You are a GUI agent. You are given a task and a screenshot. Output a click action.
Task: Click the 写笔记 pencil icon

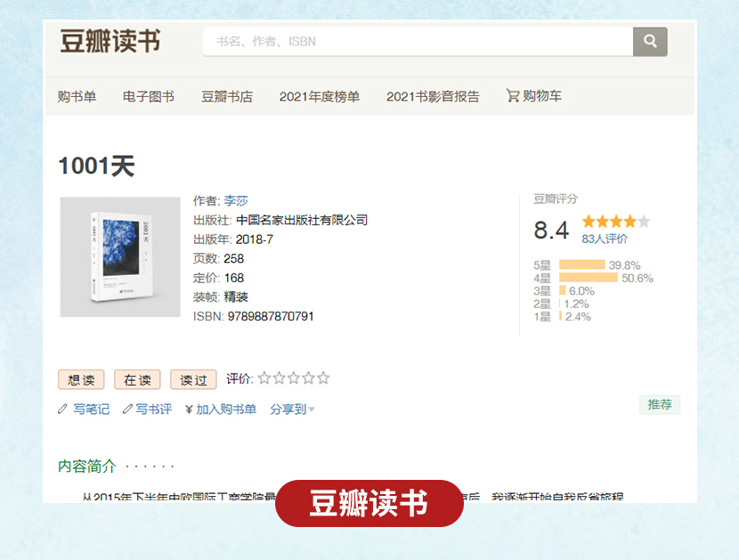[x=62, y=410]
